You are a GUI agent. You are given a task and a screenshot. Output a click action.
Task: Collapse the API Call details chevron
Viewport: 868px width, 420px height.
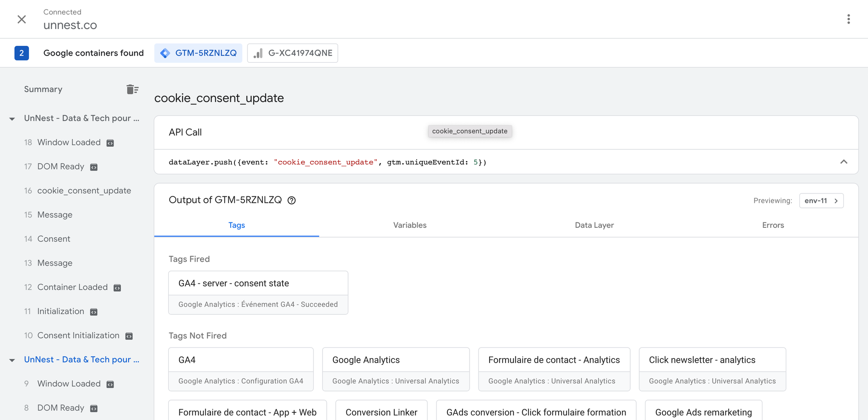point(844,162)
